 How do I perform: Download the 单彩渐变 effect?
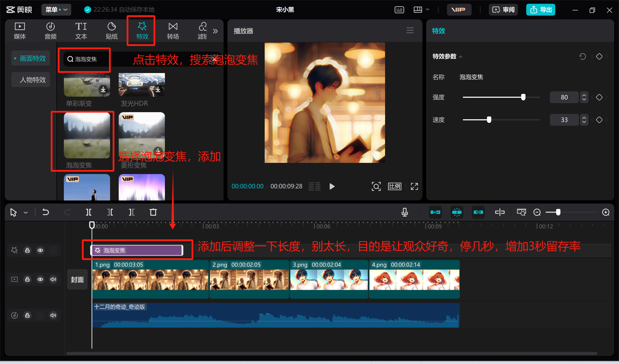(103, 89)
